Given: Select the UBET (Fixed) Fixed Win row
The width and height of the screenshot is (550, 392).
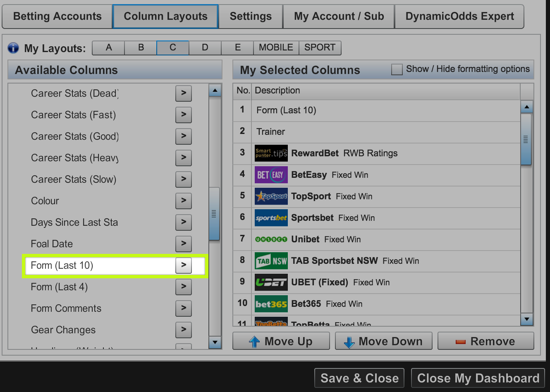Looking at the screenshot, I should pos(377,282).
